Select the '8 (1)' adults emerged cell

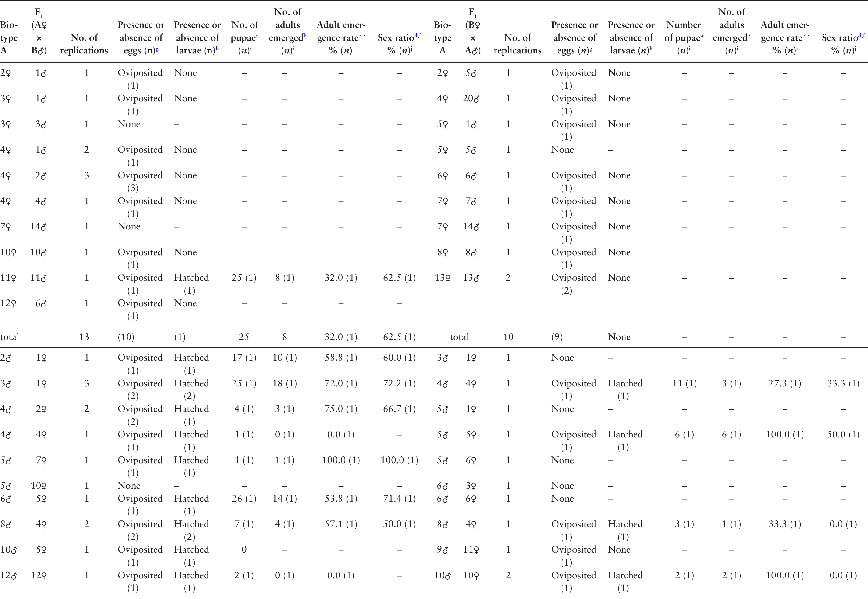point(285,278)
